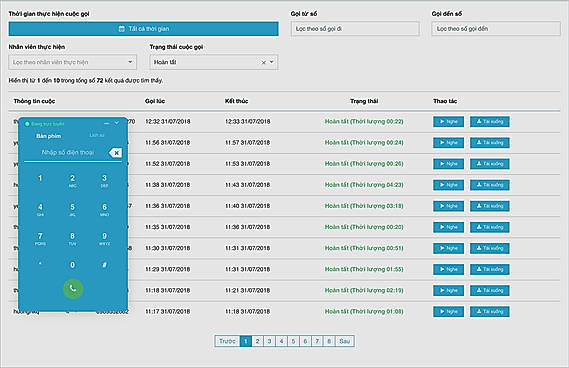Image resolution: width=569 pixels, height=368 pixels.
Task: Play recording of the 11:38 31/07/2018 call
Action: coord(448,185)
